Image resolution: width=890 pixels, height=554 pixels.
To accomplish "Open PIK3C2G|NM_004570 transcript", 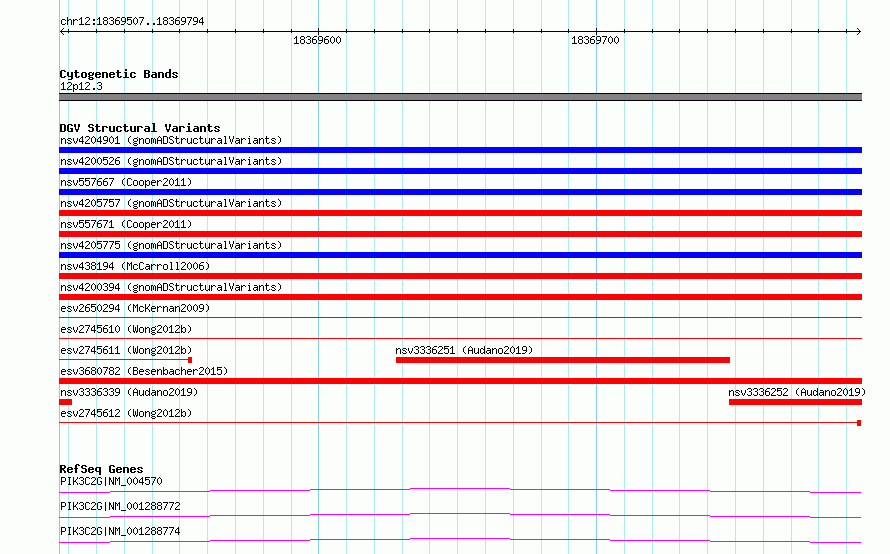I will click(111, 481).
